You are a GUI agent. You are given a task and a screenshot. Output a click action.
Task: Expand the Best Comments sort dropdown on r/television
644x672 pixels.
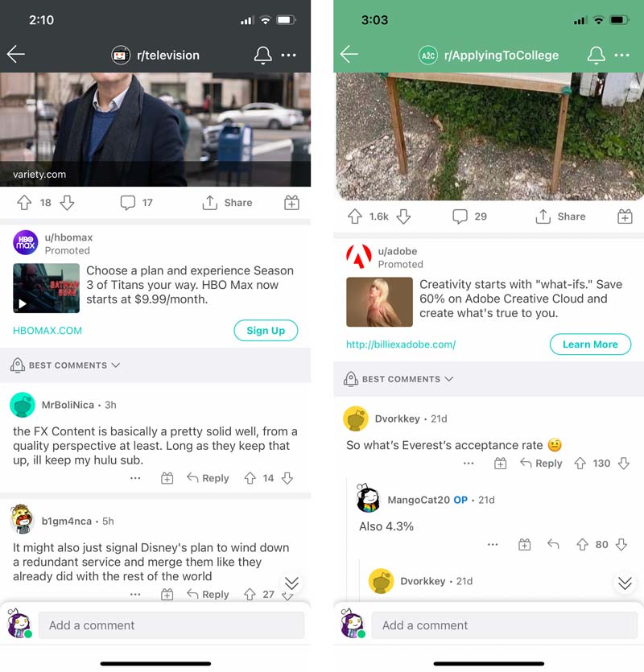click(65, 365)
